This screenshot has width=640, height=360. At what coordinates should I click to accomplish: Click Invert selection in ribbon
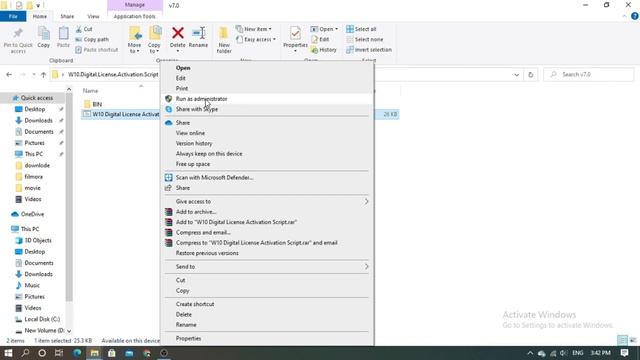tap(369, 50)
